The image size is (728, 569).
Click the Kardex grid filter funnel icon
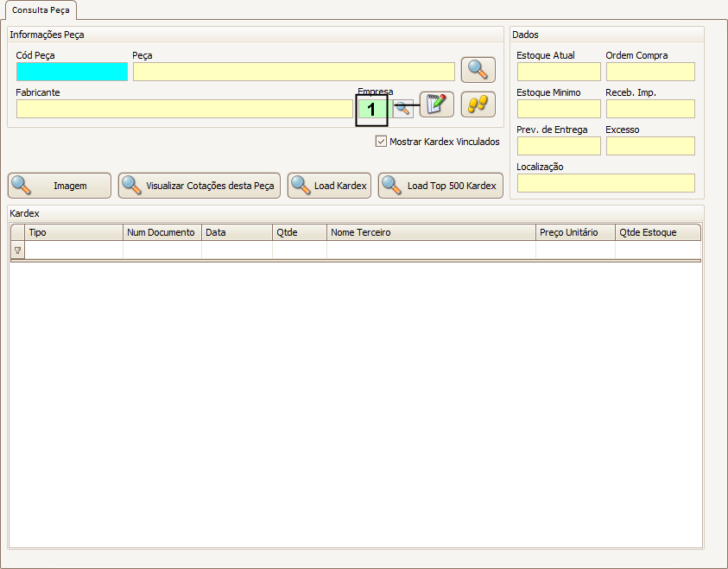pyautogui.click(x=17, y=250)
